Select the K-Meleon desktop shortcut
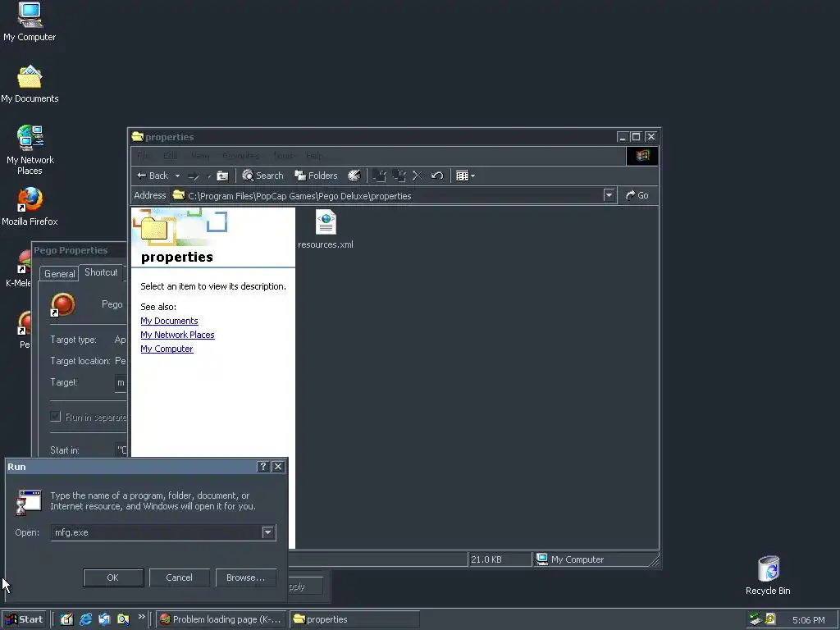This screenshot has width=840, height=630. [19, 268]
